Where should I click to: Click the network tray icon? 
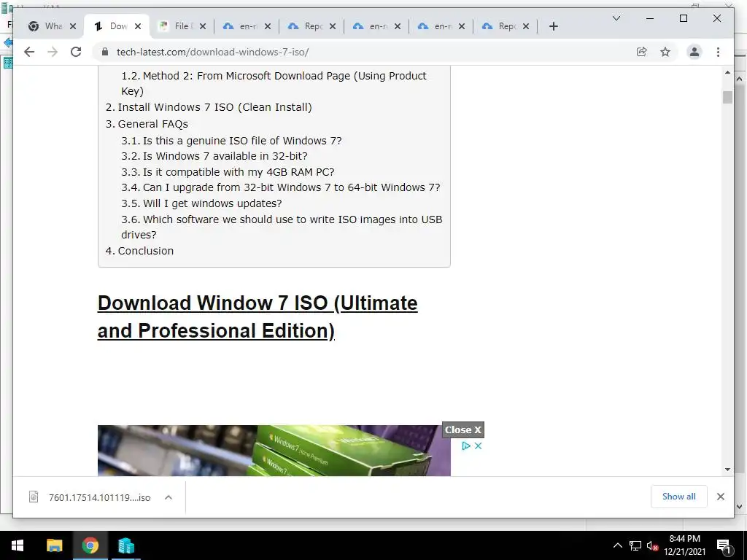click(635, 545)
